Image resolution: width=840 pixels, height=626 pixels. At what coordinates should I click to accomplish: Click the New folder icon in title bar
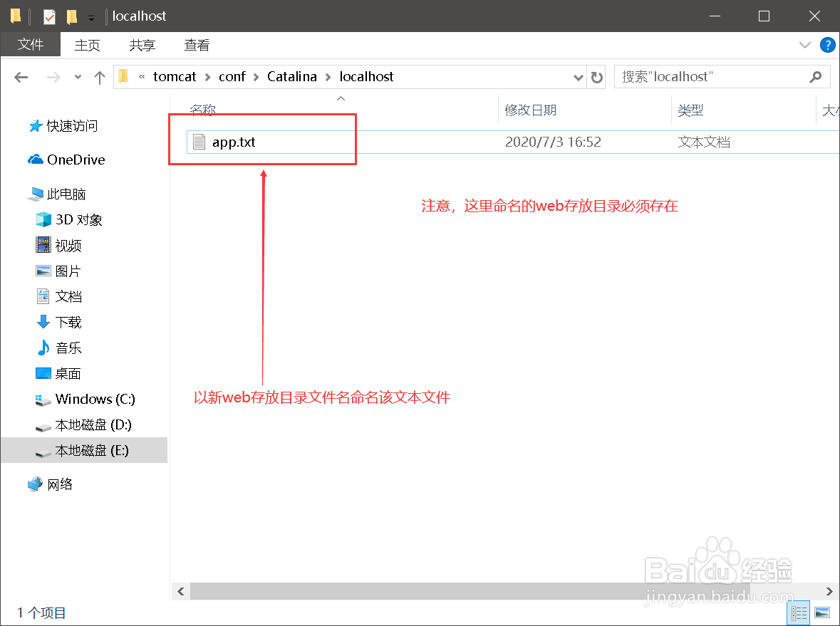point(71,16)
